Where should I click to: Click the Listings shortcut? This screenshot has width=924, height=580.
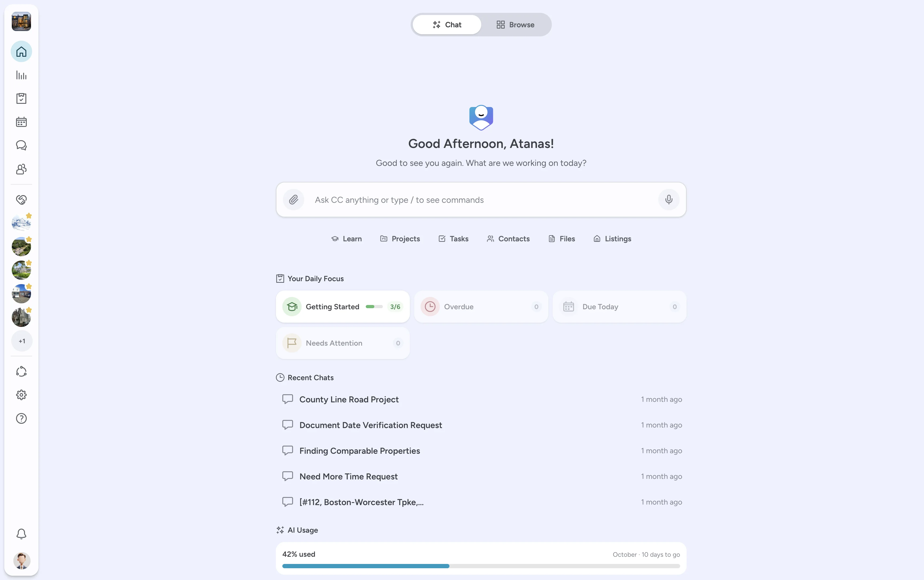(612, 239)
